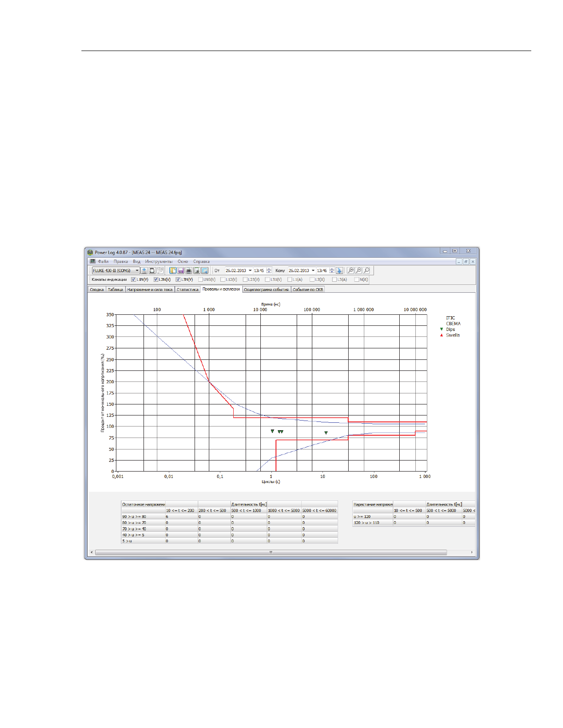Viewport: 563px width, 728px height.
Task: Uncheck the L1N(V) channel checkbox
Action: click(x=133, y=279)
